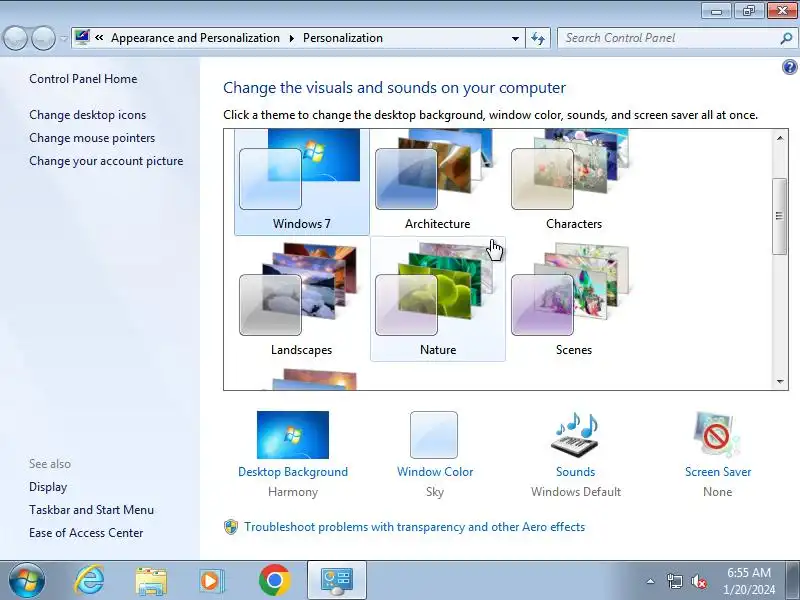Open address bar history dropdown
The height and width of the screenshot is (600, 800).
coord(515,38)
